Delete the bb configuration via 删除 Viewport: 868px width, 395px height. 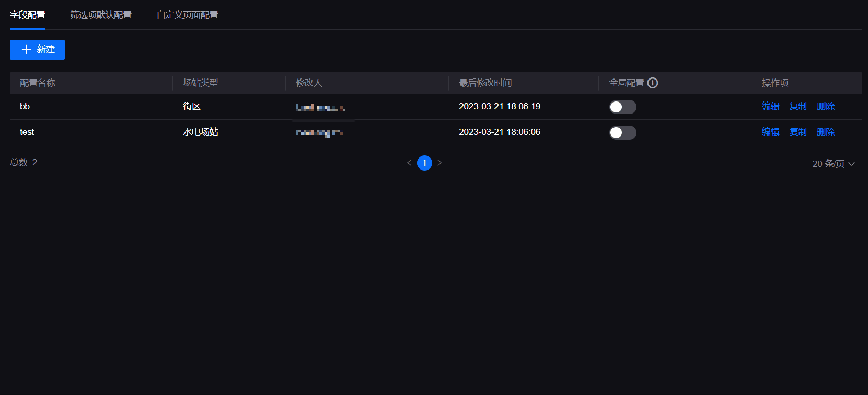click(826, 106)
